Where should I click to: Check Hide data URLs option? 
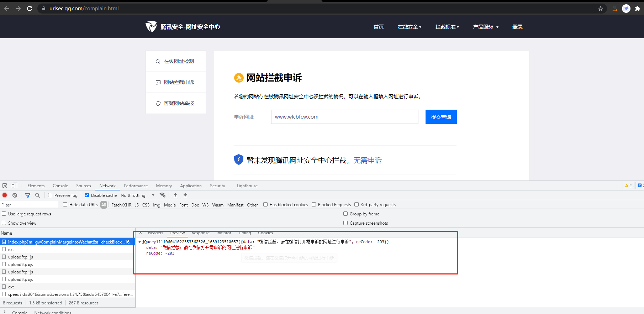pyautogui.click(x=65, y=204)
